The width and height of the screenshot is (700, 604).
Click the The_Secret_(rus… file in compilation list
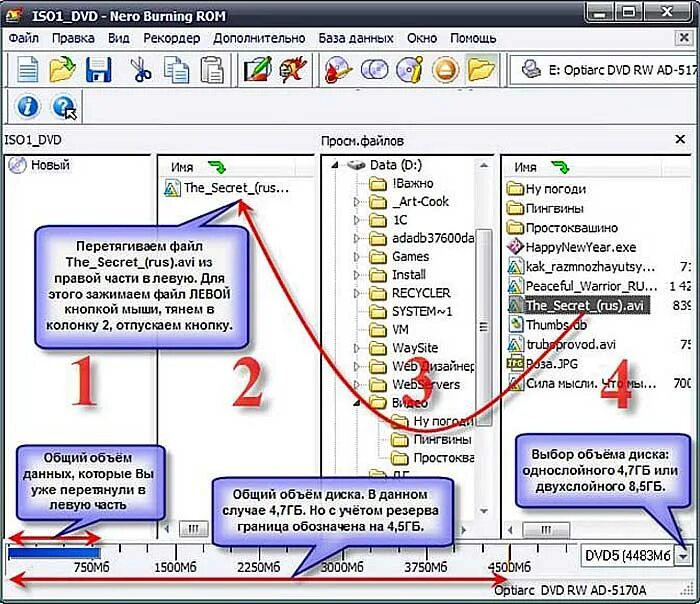(x=228, y=188)
